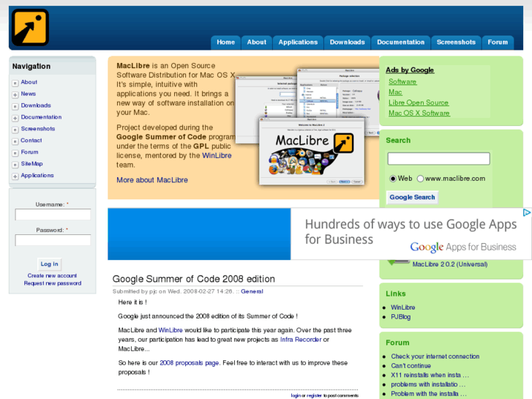Click the bullet icon next to About
The width and height of the screenshot is (532, 399).
tap(15, 83)
